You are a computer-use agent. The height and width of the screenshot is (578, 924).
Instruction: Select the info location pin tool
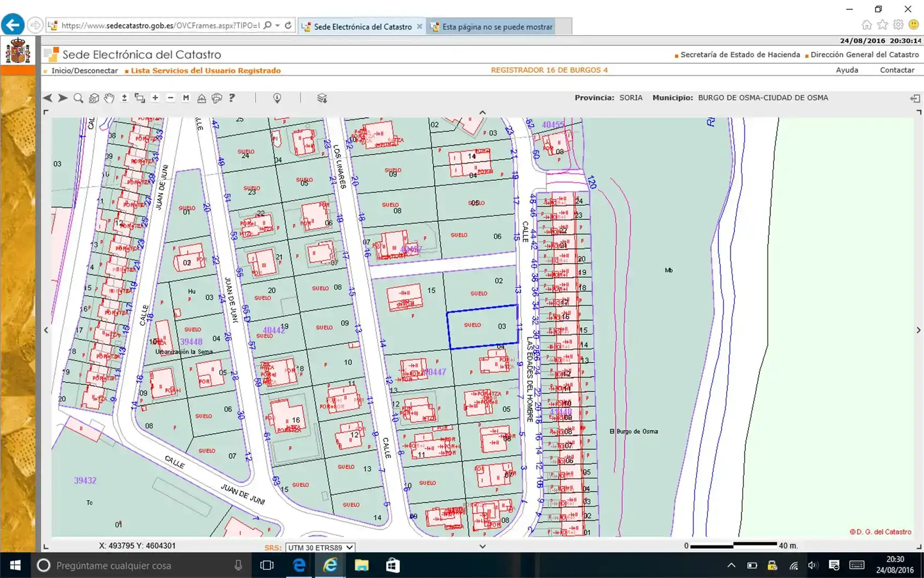[277, 98]
